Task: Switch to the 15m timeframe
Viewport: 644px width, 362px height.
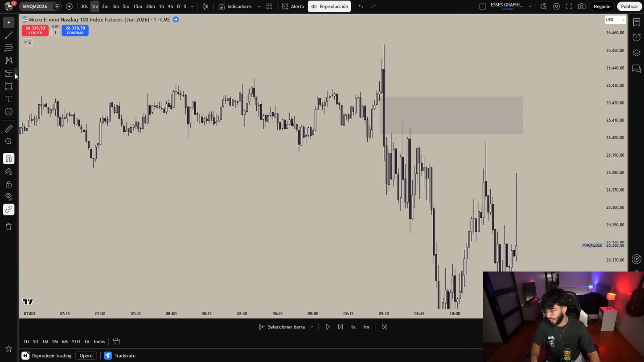Action: point(138,7)
